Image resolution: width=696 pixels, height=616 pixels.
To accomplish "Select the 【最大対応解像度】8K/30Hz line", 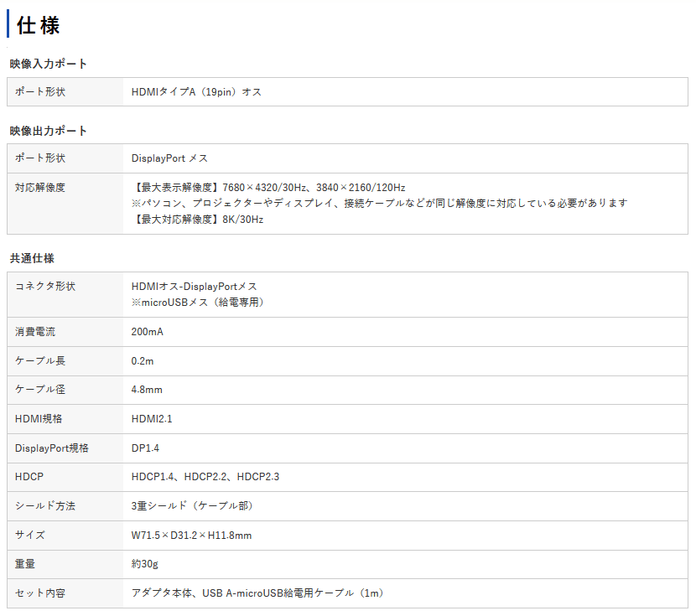I will pos(198,219).
